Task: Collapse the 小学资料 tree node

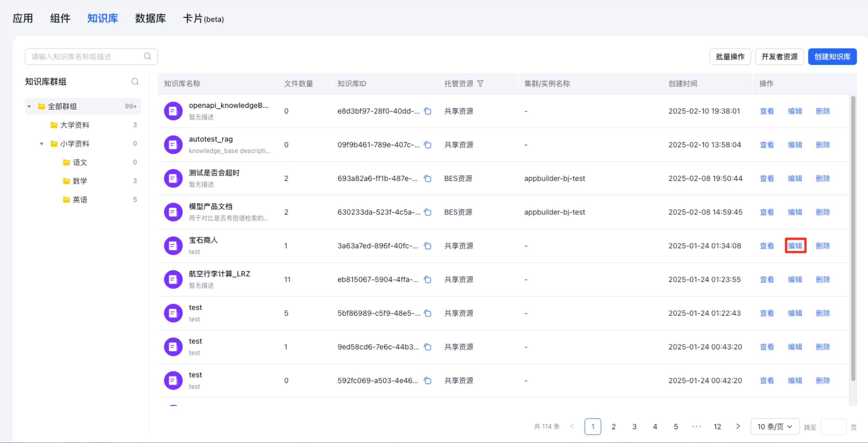Action: click(x=42, y=144)
